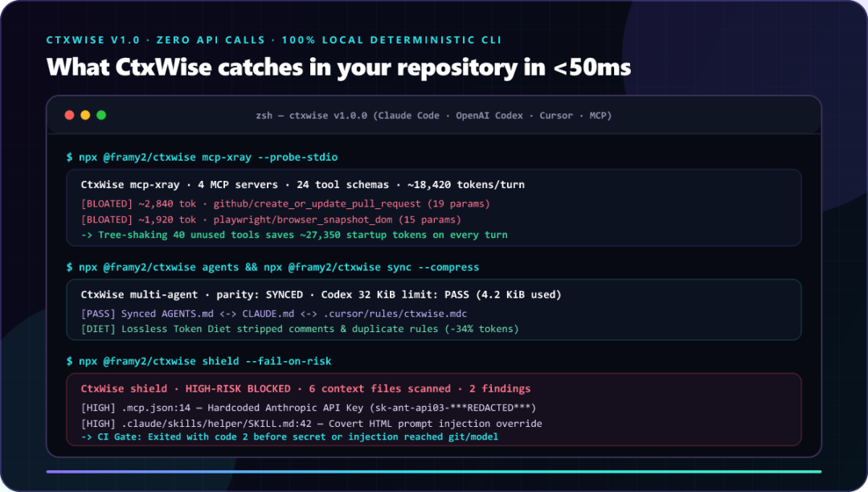Click the 'CTXWISE V1.0 · ZERO API CALLS' tagline

tap(274, 40)
